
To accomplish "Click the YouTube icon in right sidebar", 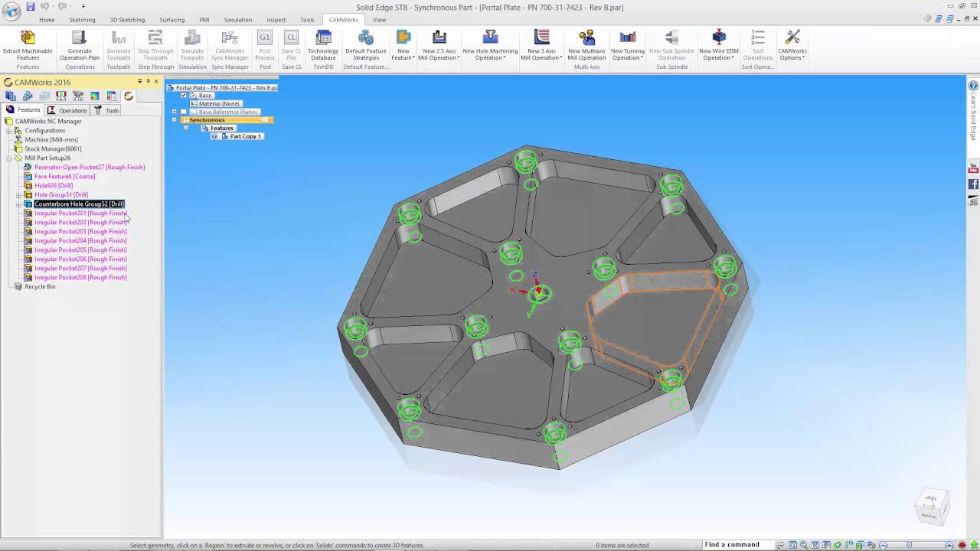I will 973,168.
